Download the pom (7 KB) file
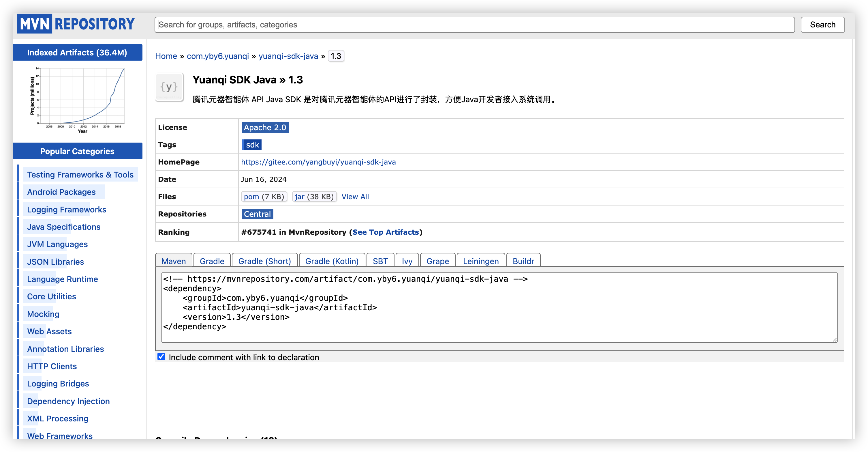 (264, 197)
